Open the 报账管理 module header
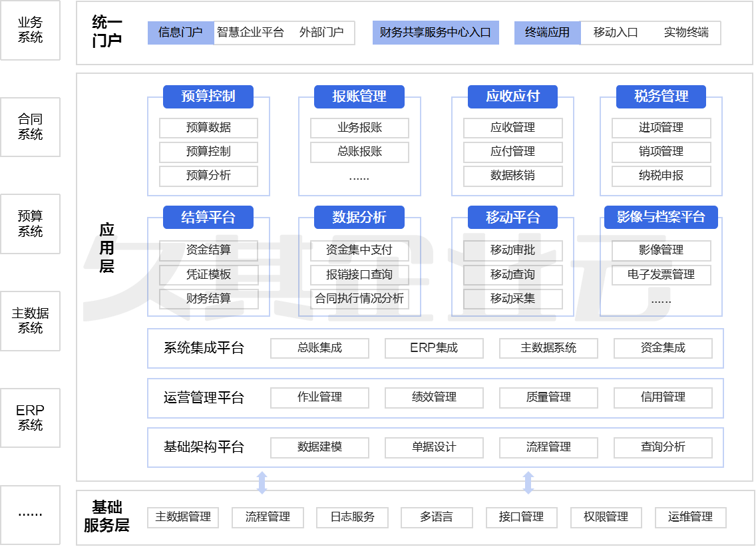The width and height of the screenshot is (756, 553). (359, 96)
